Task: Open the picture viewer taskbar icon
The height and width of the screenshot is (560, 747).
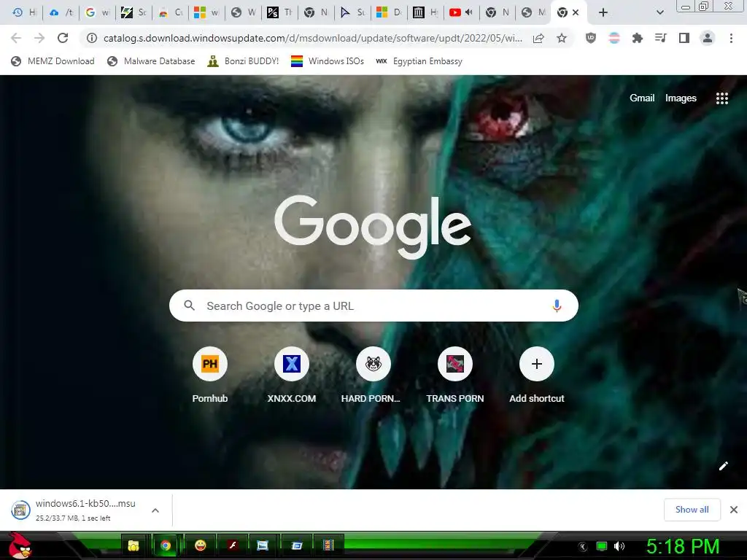Action: point(263,545)
